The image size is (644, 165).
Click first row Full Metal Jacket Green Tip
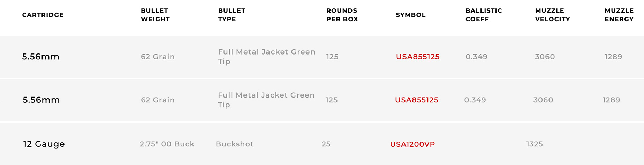[267, 57]
